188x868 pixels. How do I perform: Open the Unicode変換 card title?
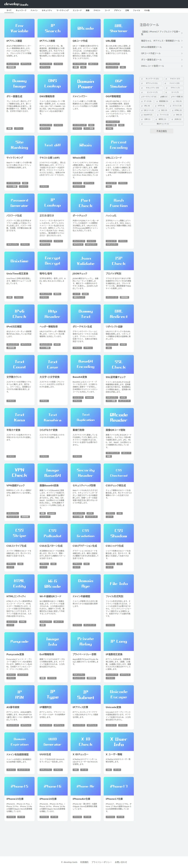[x=113, y=707]
